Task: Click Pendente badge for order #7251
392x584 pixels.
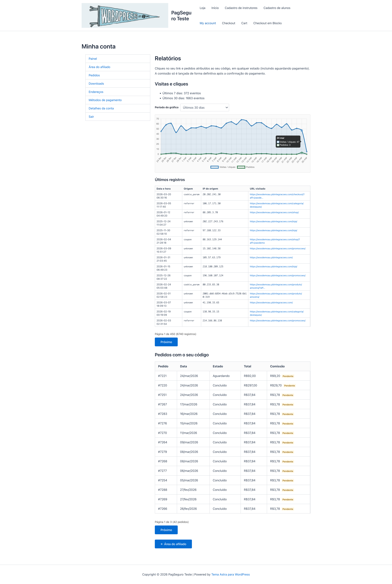Action: click(288, 395)
